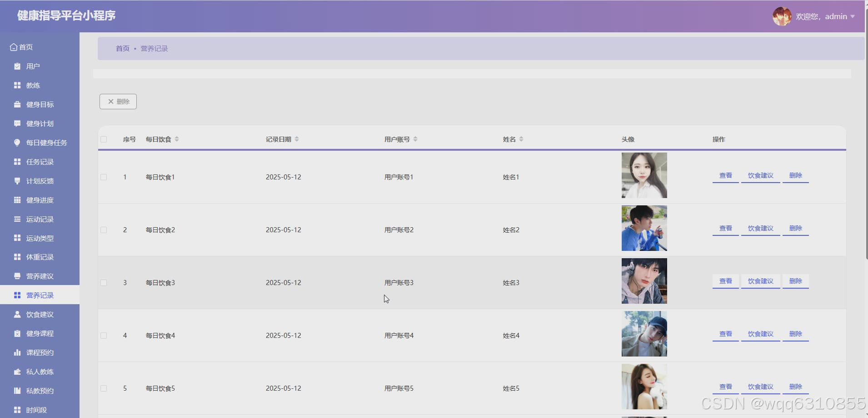Click the 健身课程 clipboard icon
The height and width of the screenshot is (418, 868).
pos(17,333)
